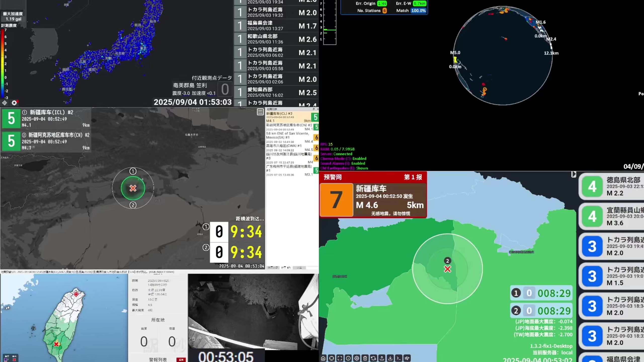Viewport: 644px width, 362px height.
Task: Click the locate target icon below the intensity scale
Action: point(5,103)
